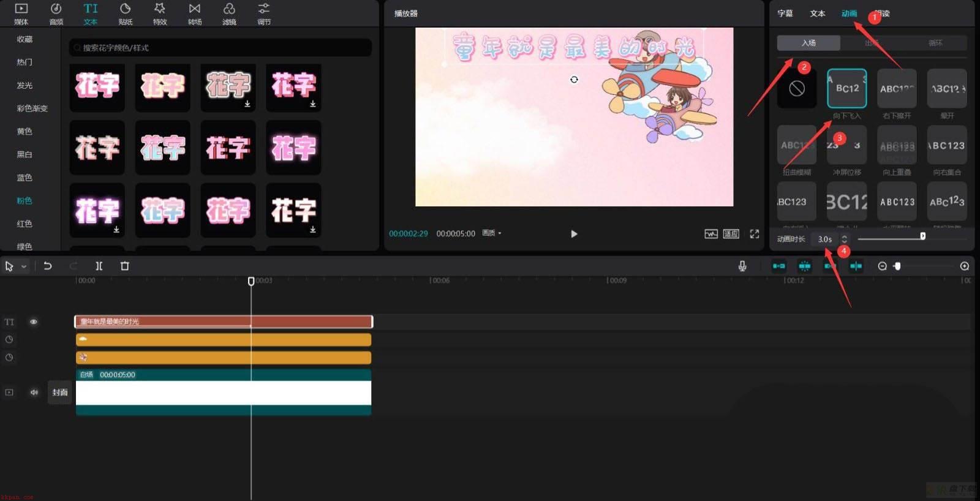
Task: Open the 画质 quality dropdown
Action: pos(492,233)
